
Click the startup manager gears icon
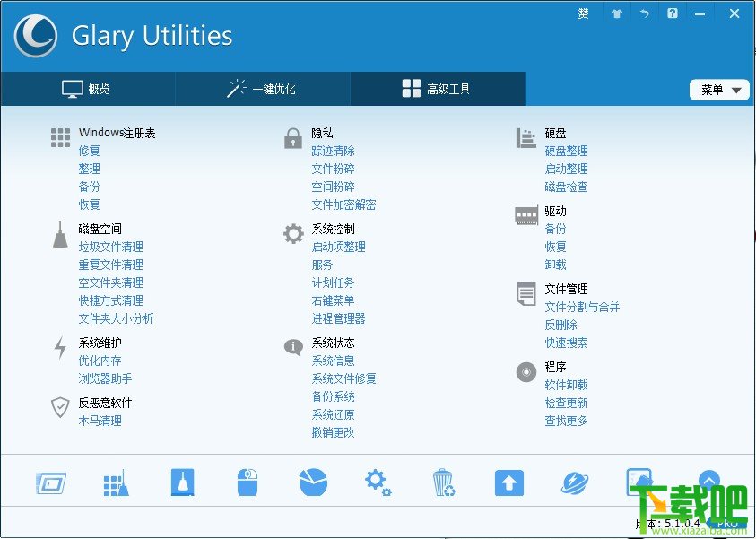click(x=378, y=482)
